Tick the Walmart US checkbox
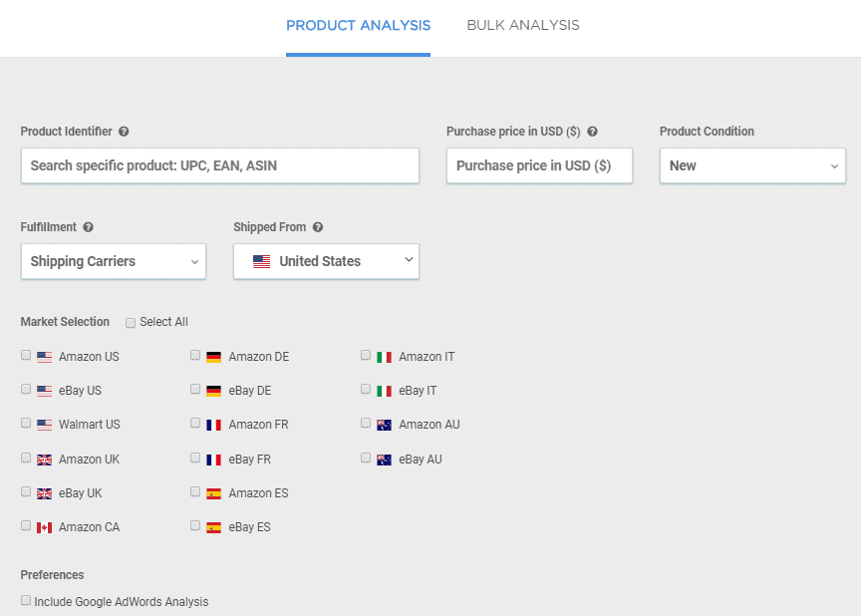The height and width of the screenshot is (616, 861). [x=26, y=424]
